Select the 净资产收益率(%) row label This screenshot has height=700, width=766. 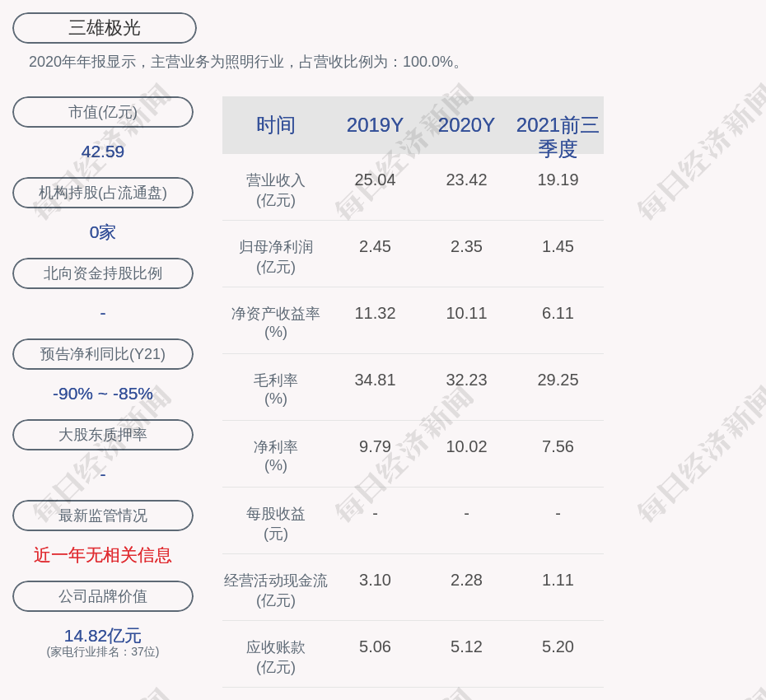(x=276, y=322)
